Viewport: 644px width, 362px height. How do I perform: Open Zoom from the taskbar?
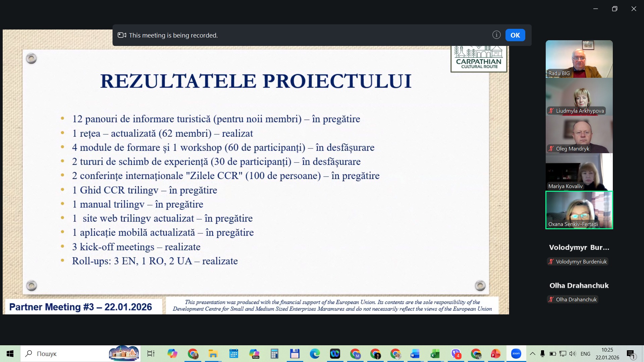pyautogui.click(x=516, y=354)
